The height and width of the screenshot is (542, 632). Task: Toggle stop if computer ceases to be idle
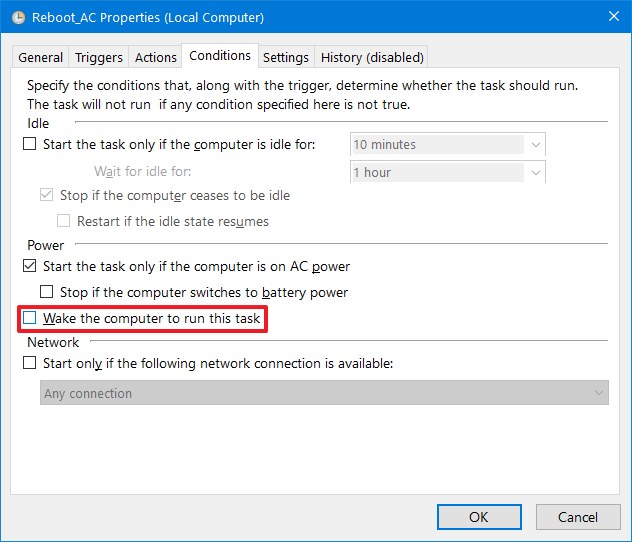tap(46, 196)
